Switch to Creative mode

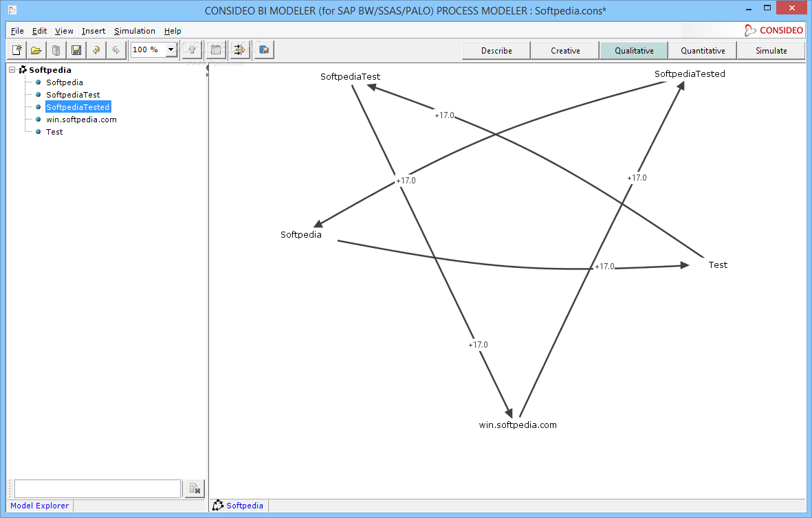point(565,51)
